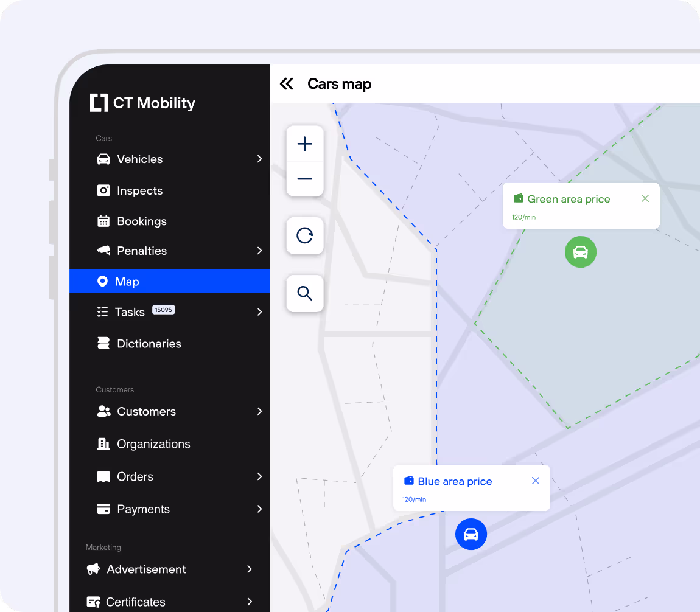Click the Organizations building icon
The image size is (700, 612).
103,444
